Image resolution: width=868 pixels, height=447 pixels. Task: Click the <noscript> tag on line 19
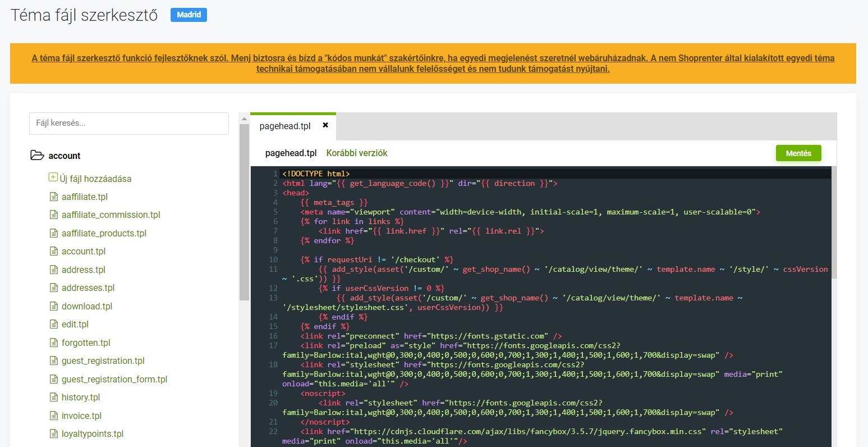tap(323, 393)
